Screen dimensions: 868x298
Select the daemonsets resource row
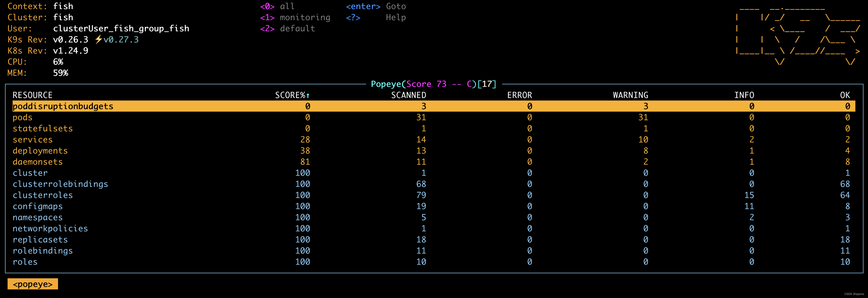[x=434, y=162]
